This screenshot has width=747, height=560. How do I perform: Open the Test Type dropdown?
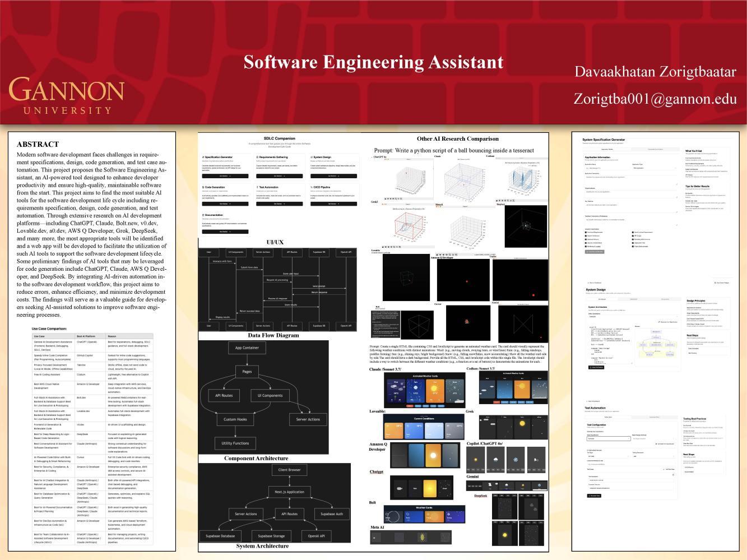609,456
